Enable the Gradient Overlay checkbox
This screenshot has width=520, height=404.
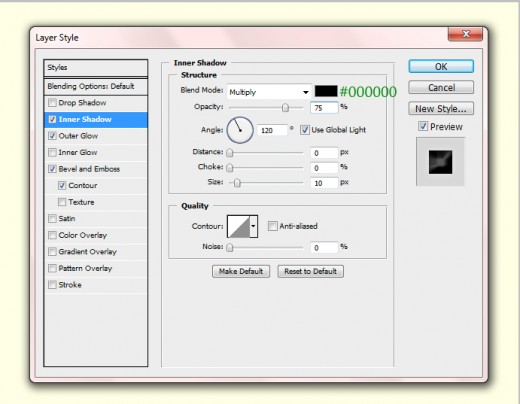pos(52,251)
